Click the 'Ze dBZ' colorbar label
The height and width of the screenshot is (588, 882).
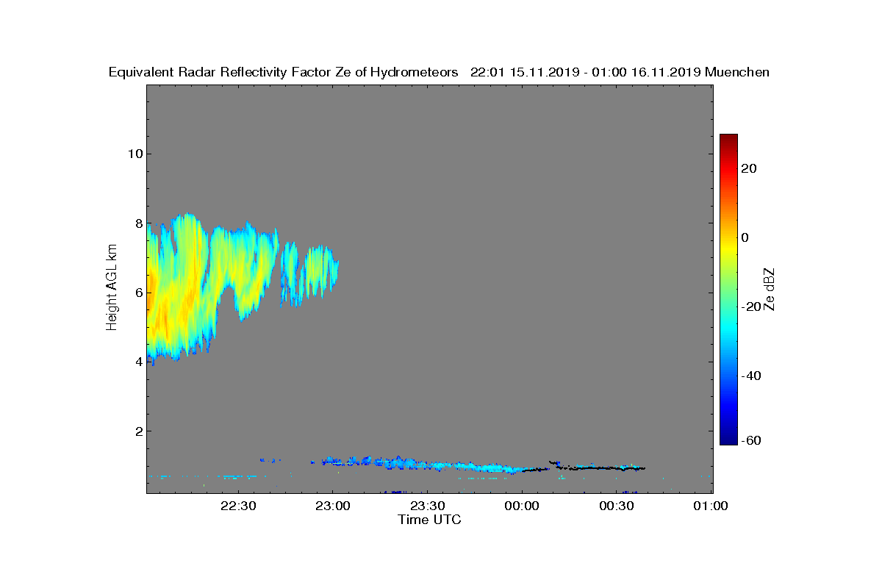(770, 290)
